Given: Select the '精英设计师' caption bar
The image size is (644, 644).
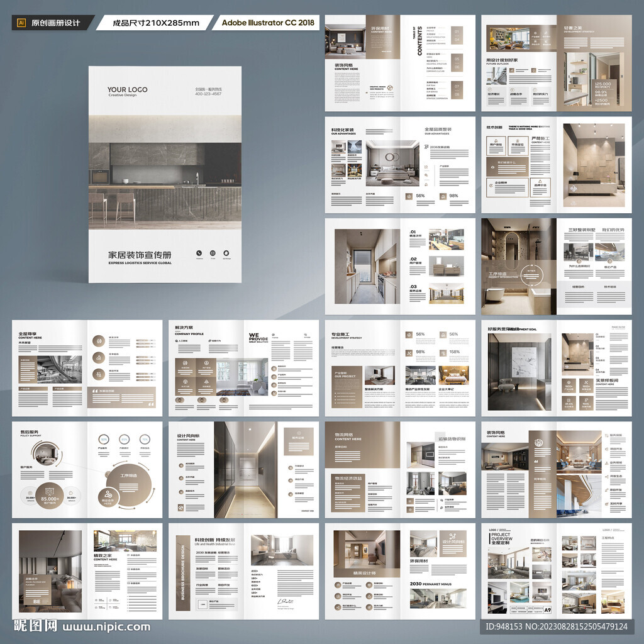Looking at the screenshot, I should click(x=367, y=573).
